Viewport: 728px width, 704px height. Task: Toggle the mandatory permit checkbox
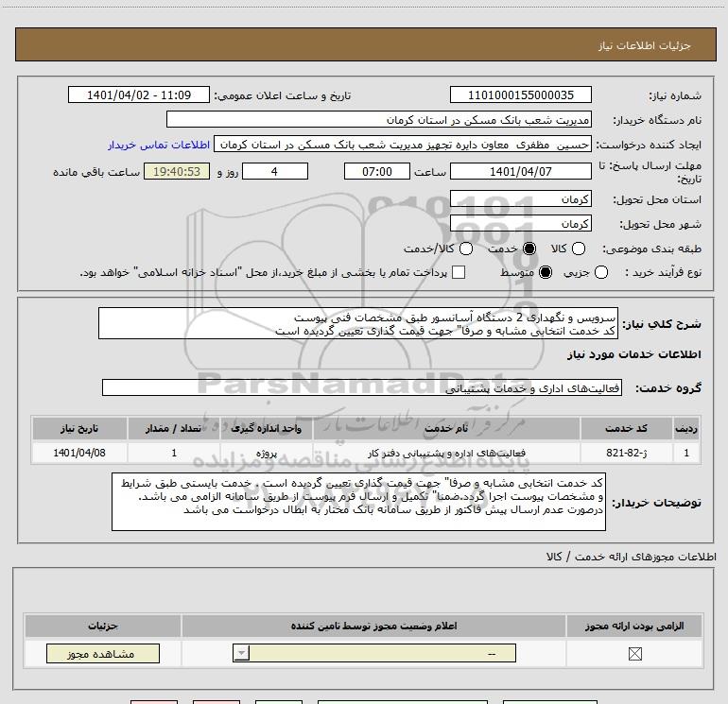(634, 654)
